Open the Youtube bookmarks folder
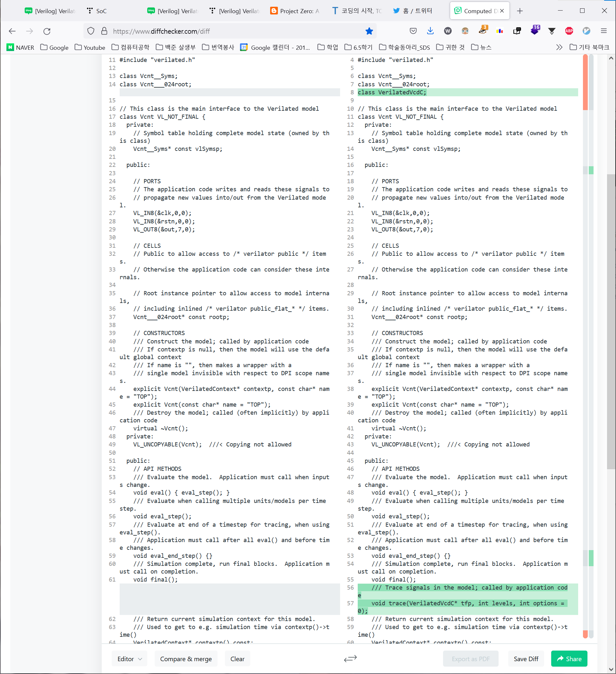 point(90,47)
